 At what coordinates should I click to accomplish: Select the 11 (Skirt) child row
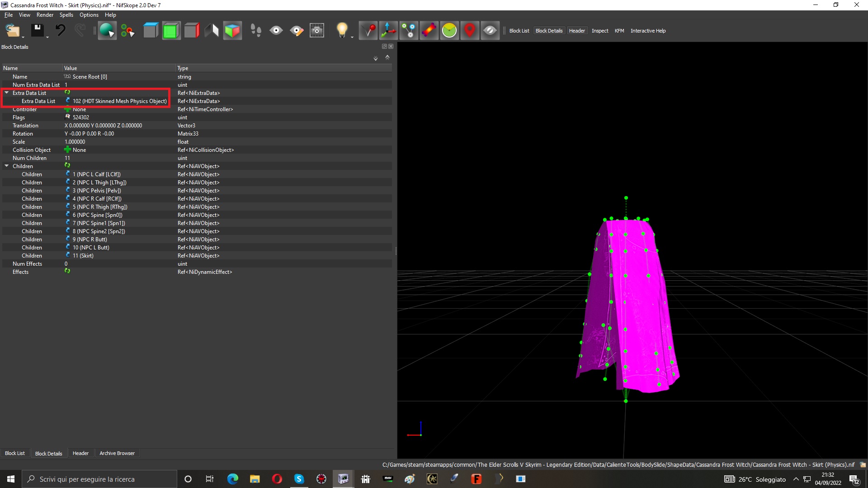point(197,256)
